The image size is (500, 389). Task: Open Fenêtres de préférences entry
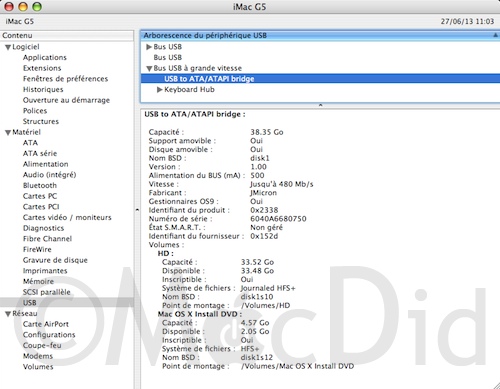click(x=65, y=79)
